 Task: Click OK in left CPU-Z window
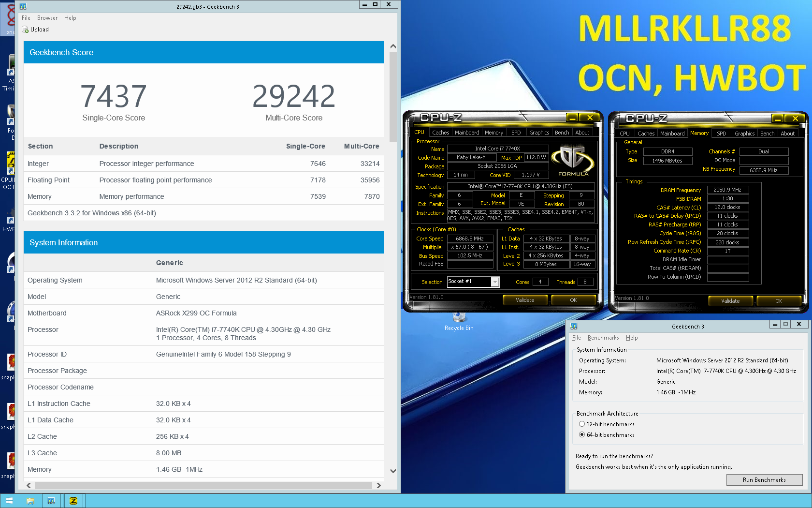(573, 300)
